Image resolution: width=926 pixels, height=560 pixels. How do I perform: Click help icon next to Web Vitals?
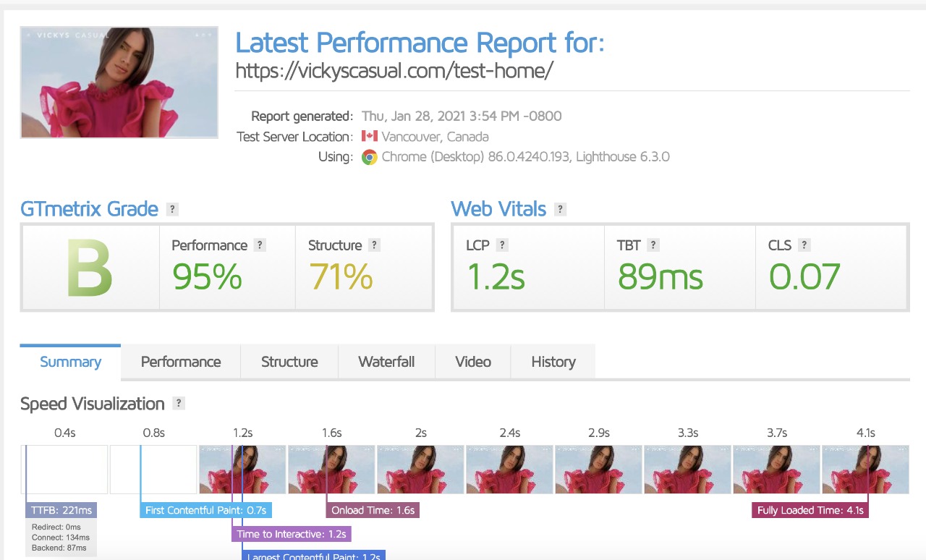tap(560, 209)
